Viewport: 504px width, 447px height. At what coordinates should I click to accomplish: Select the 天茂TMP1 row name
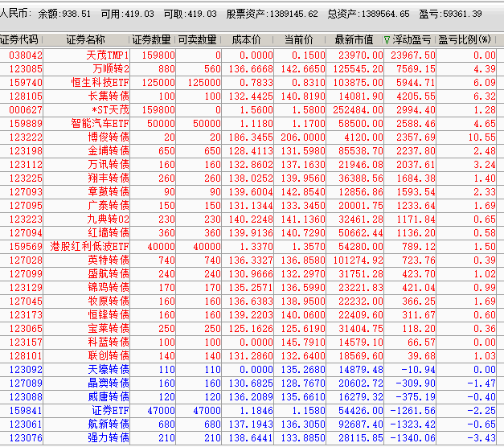point(108,55)
